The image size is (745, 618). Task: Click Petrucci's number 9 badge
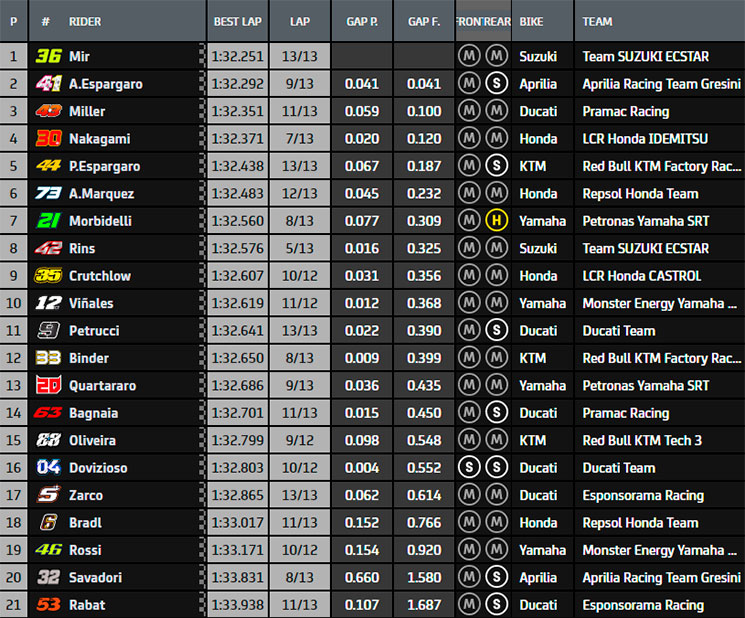pos(48,331)
